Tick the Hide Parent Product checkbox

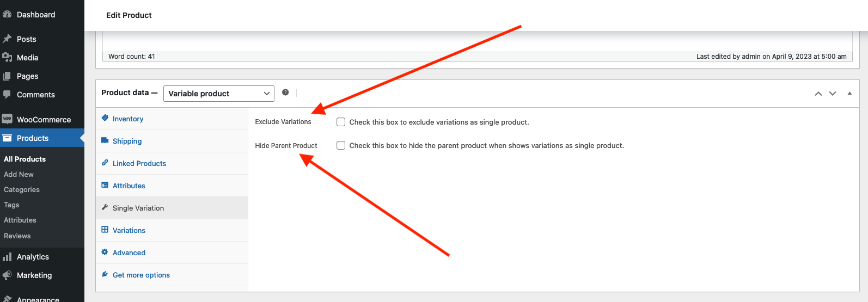341,145
